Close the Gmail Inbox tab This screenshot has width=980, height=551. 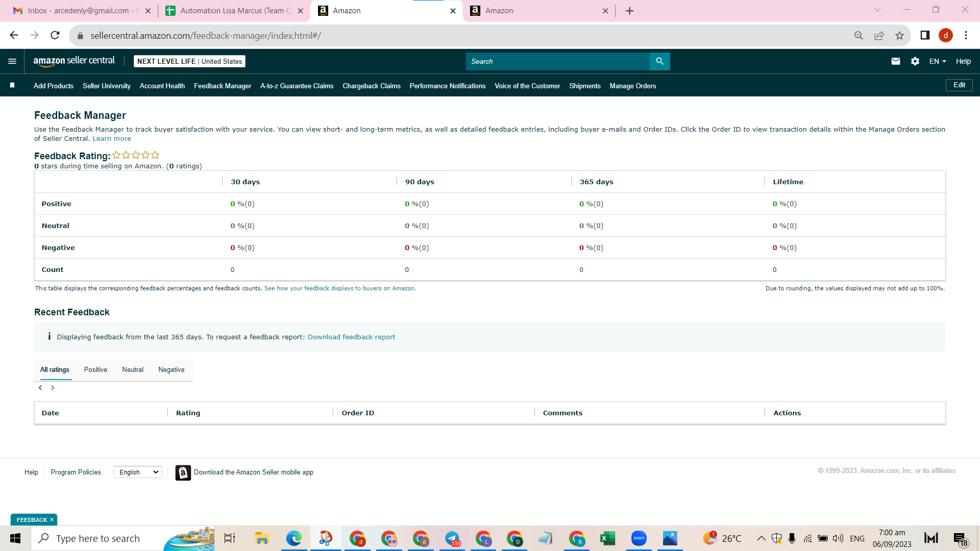coord(148,11)
